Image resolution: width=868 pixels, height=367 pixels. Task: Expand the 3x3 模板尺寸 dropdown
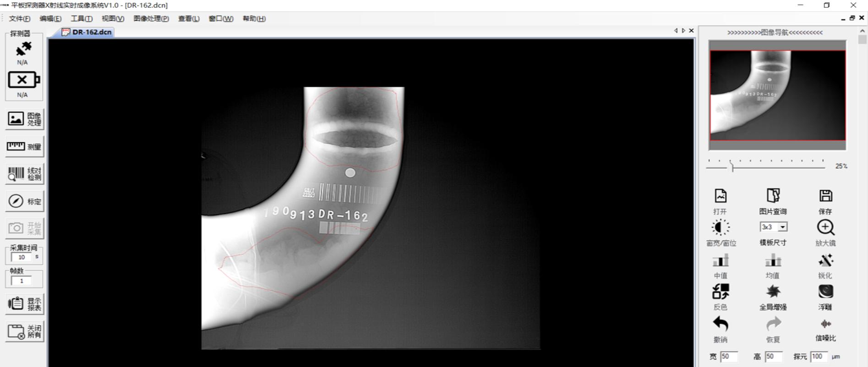(x=783, y=227)
